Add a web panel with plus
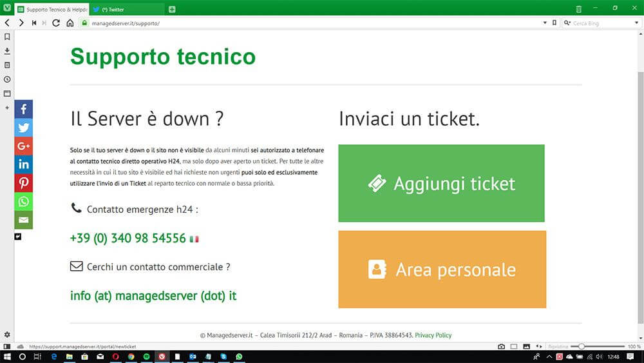 7,108
